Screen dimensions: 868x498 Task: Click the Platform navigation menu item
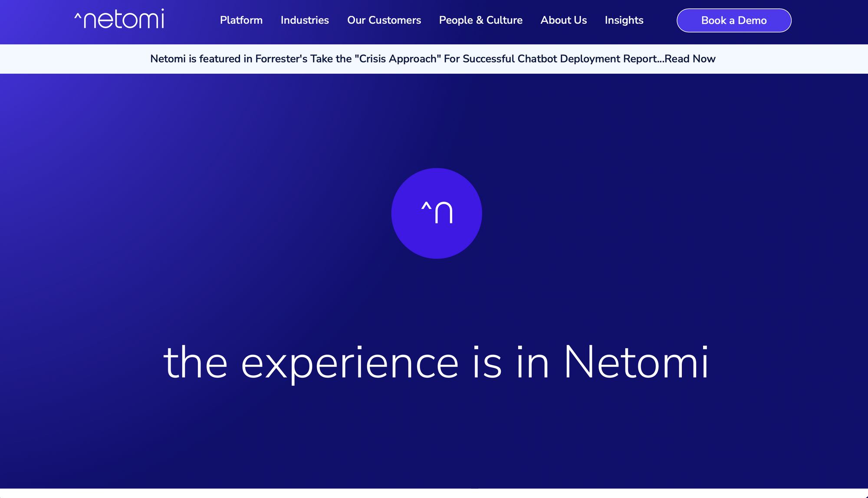241,20
